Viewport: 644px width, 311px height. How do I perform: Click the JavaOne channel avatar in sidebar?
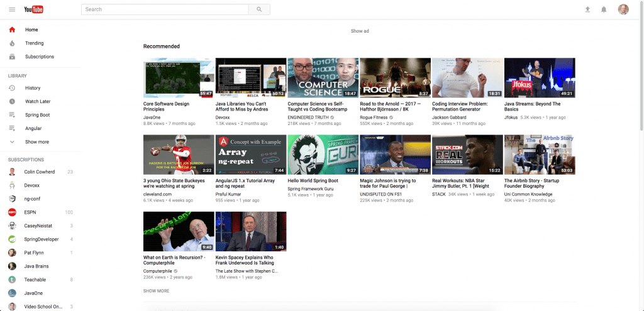(x=13, y=293)
